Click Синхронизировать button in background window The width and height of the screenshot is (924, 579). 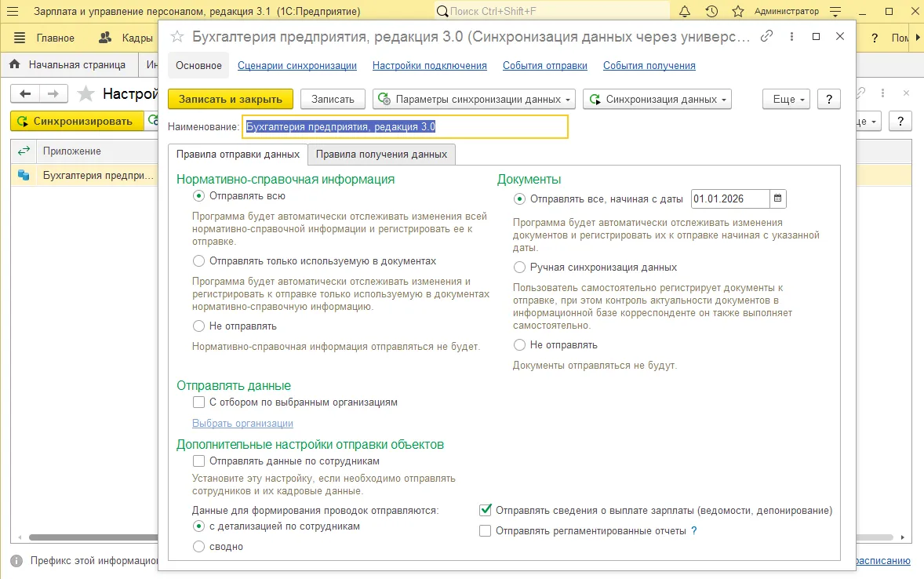coord(77,121)
